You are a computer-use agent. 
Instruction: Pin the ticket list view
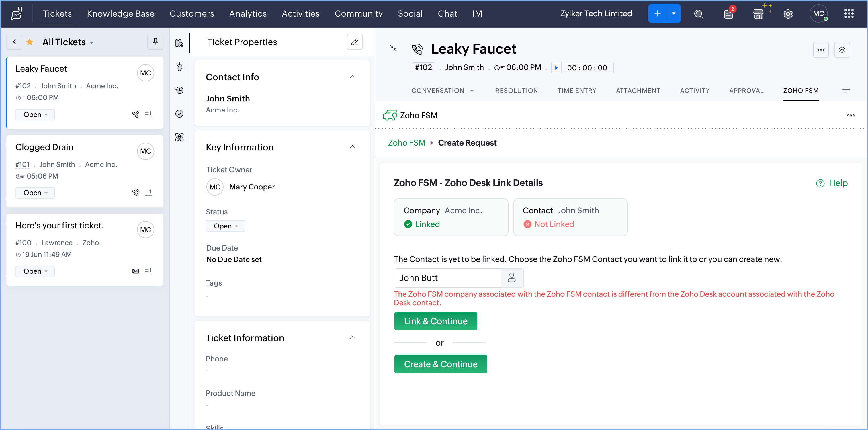click(155, 42)
